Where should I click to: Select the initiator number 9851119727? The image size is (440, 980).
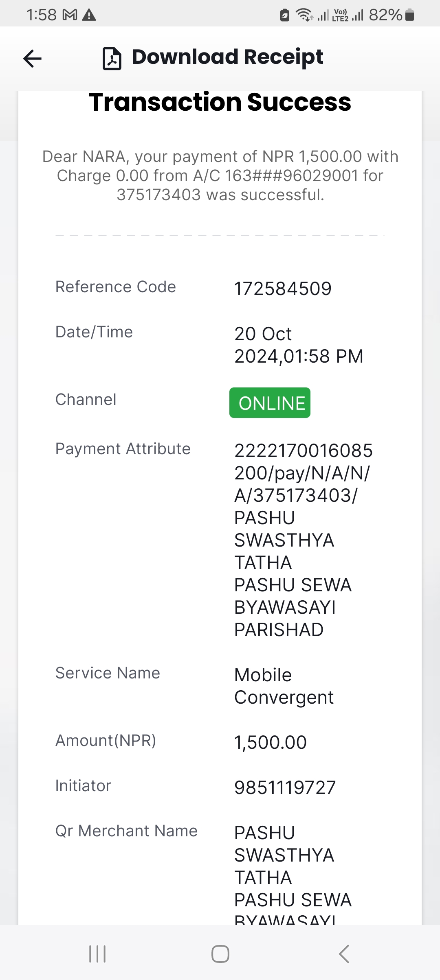pos(285,787)
